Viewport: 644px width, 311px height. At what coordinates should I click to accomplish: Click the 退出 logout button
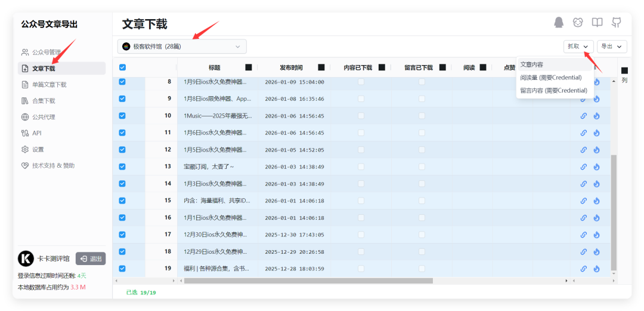click(x=91, y=258)
